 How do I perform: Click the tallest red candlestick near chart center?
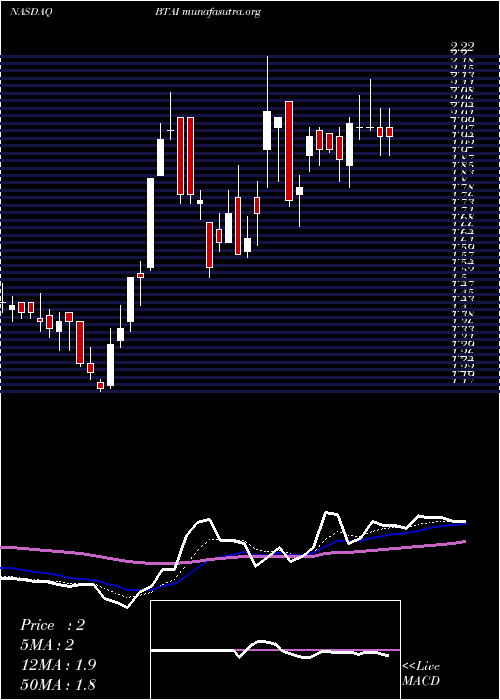click(289, 151)
